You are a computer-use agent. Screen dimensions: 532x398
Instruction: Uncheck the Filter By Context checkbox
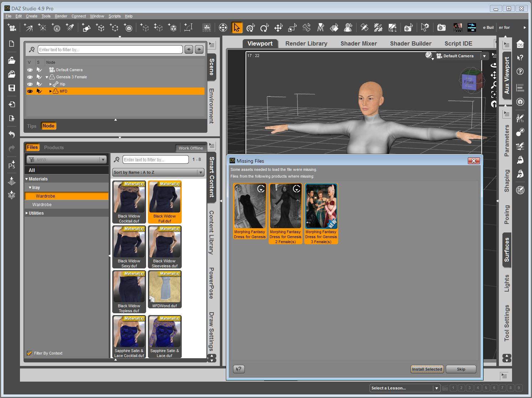pos(30,353)
